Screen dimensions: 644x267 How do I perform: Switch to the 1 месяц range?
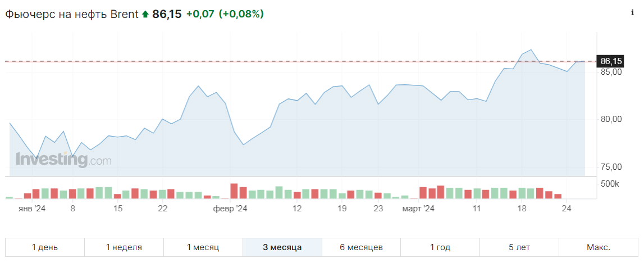point(203,247)
